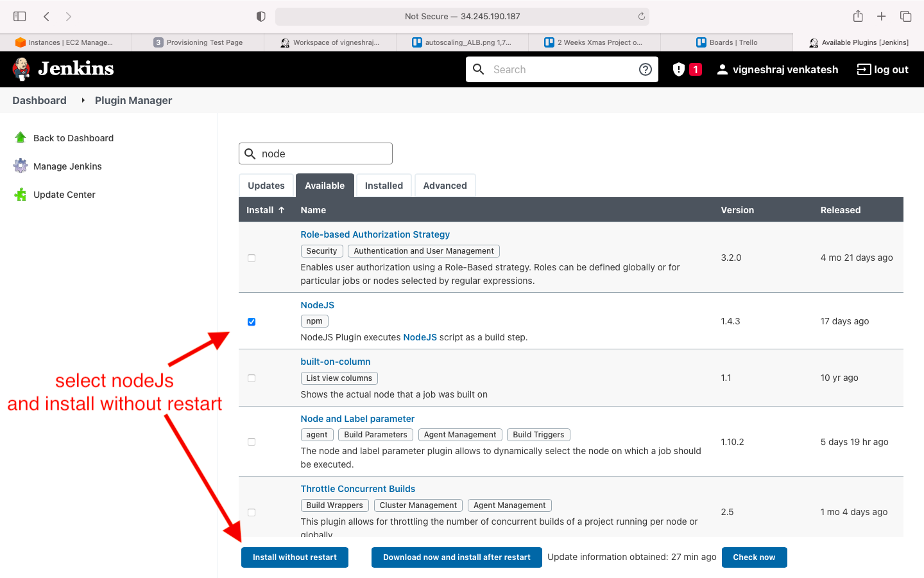Click the Manage Jenkins gear icon

tap(21, 166)
